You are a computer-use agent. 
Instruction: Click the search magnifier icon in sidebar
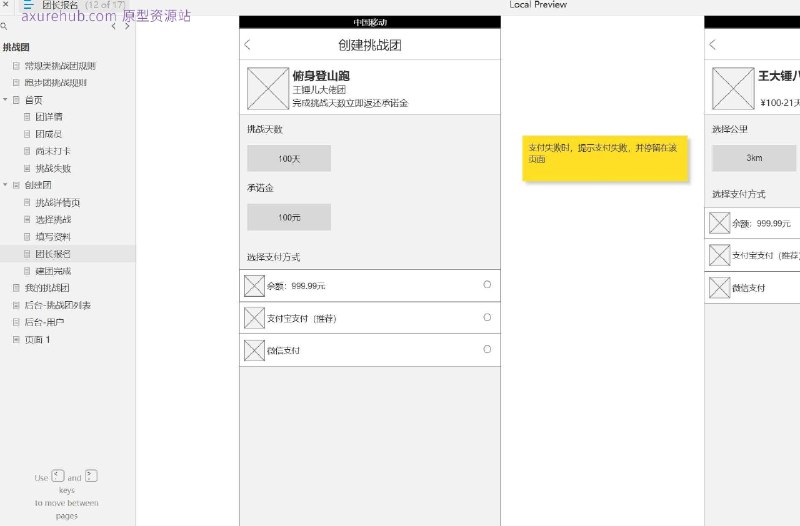(x=4, y=26)
